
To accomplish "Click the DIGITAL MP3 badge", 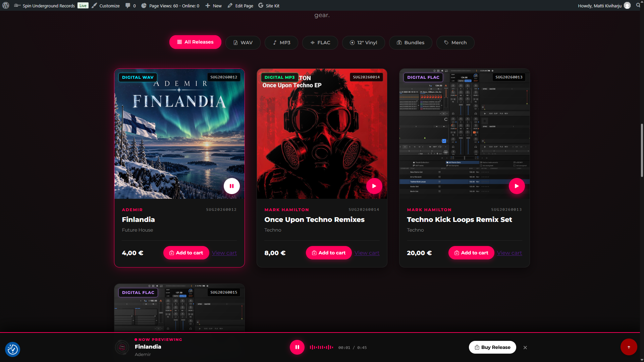I will click(x=279, y=77).
